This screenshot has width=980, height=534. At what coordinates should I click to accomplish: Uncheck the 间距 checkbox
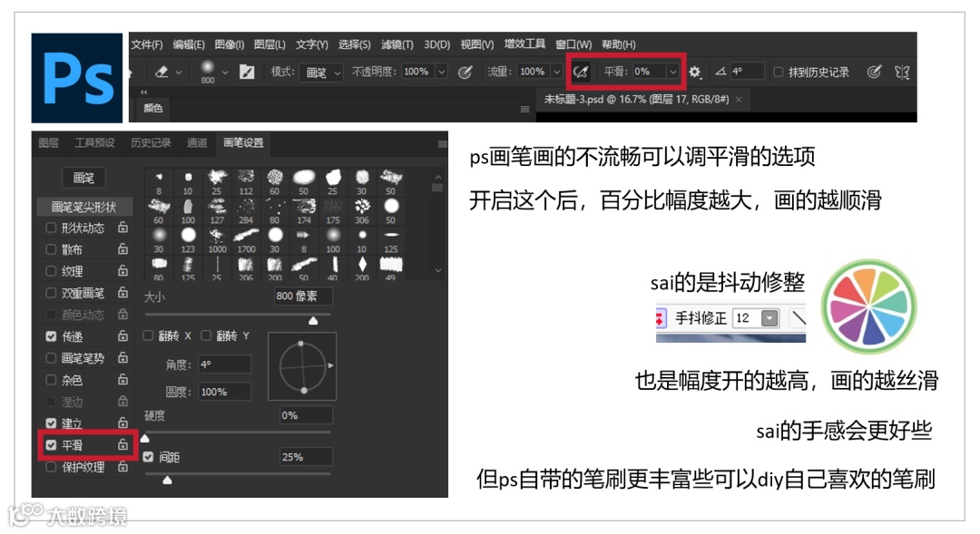pos(148,457)
